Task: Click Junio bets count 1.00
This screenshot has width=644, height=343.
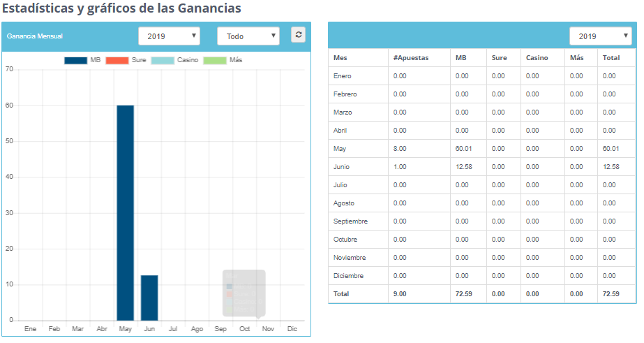Action: click(400, 167)
